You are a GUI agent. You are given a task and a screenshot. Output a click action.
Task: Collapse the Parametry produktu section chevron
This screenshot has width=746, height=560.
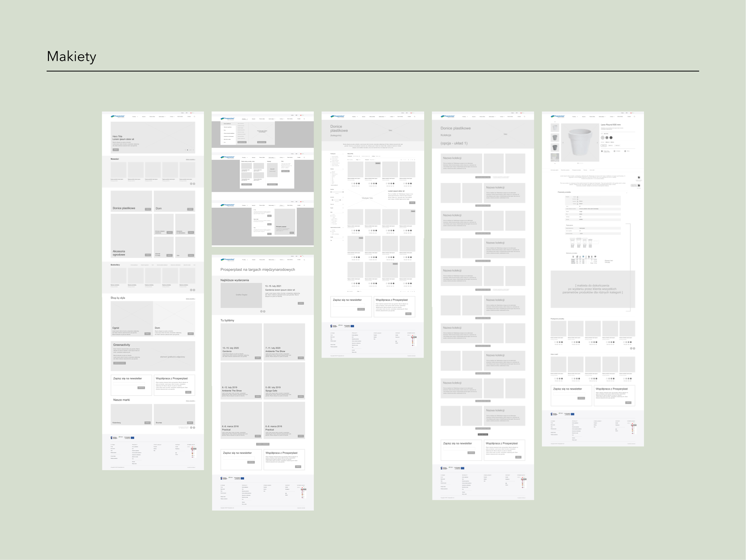click(627, 192)
